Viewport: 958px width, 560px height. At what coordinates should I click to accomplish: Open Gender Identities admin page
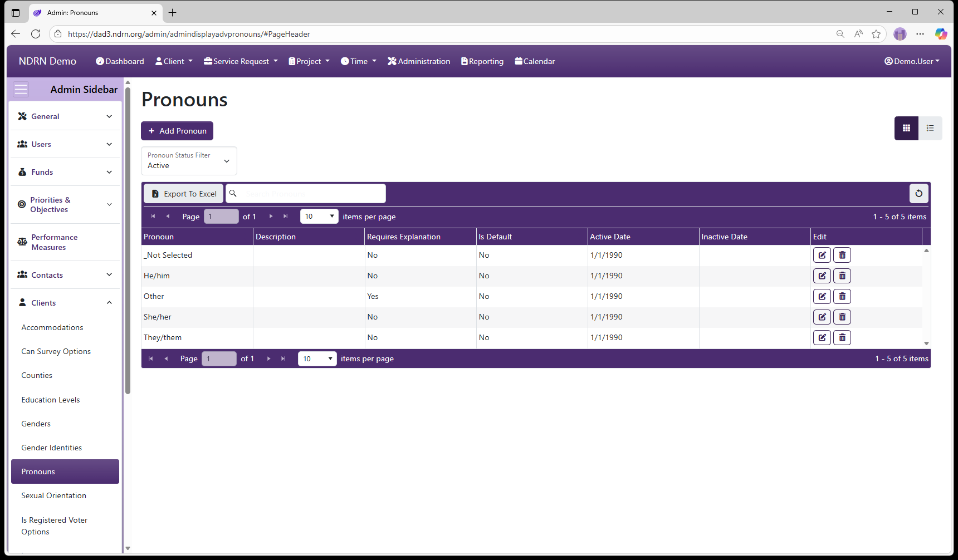(51, 448)
